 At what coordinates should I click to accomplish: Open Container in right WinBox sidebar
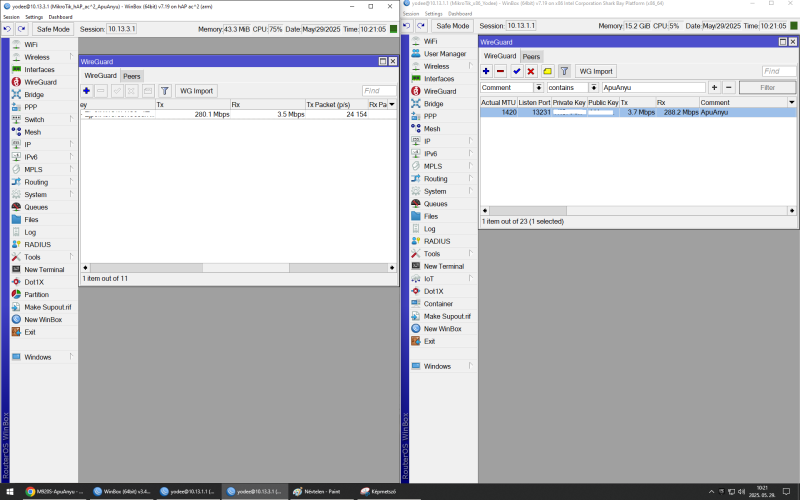(438, 304)
